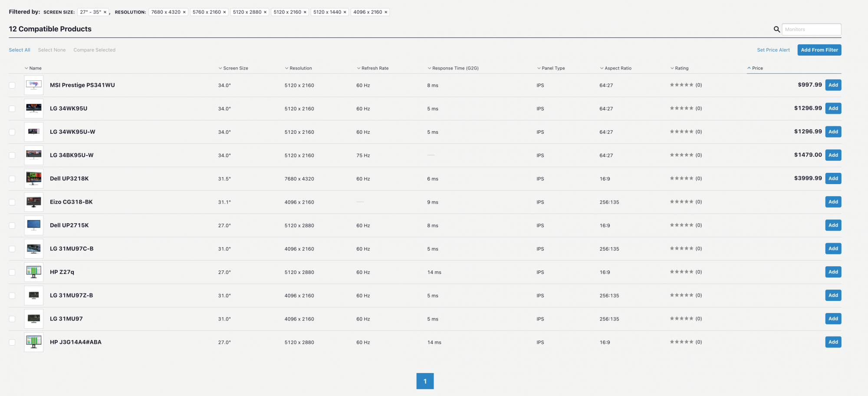
Task: Check the Dell UP3218K row checkbox
Action: [12, 179]
